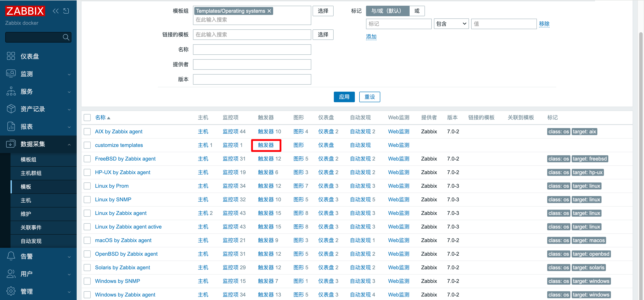Collapse the sidebar with double-arrow icon

coord(55,11)
